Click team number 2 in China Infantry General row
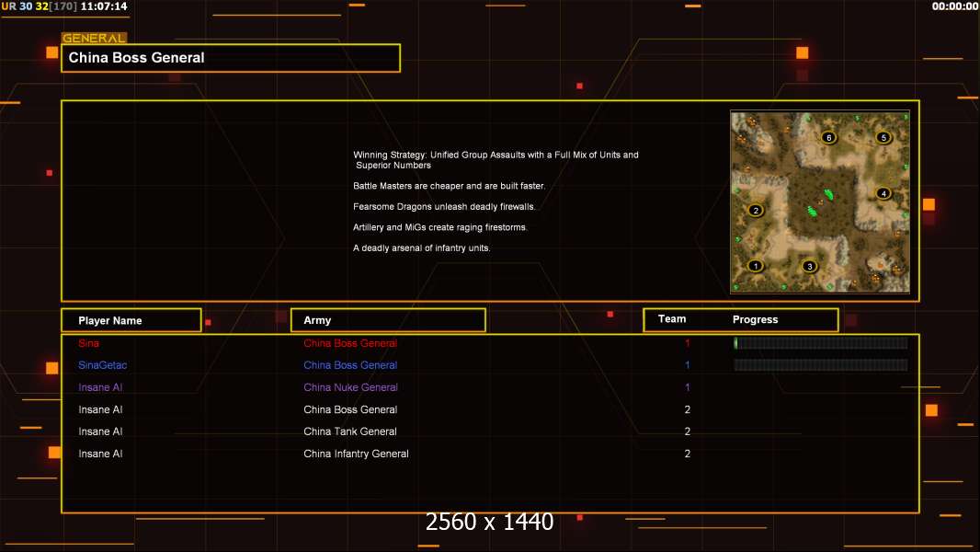The image size is (980, 552). (687, 454)
